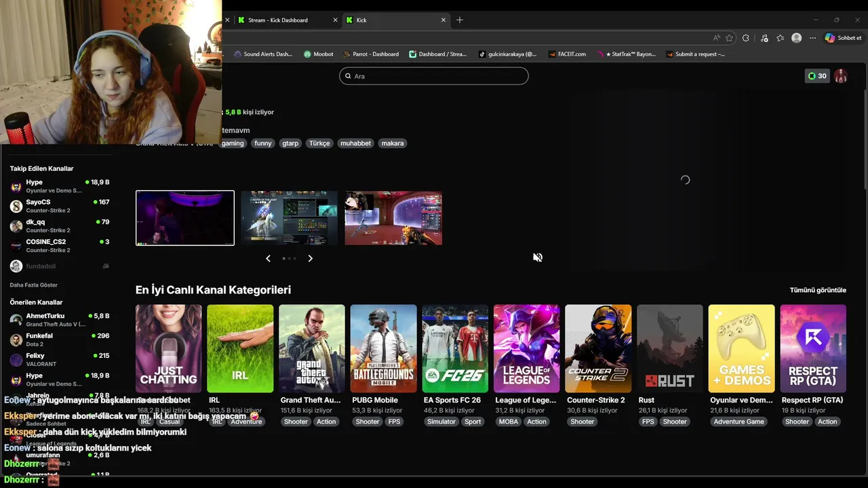This screenshot has height=488, width=868.
Task: Open Parrot - Dashboard bookmark
Action: 371,54
